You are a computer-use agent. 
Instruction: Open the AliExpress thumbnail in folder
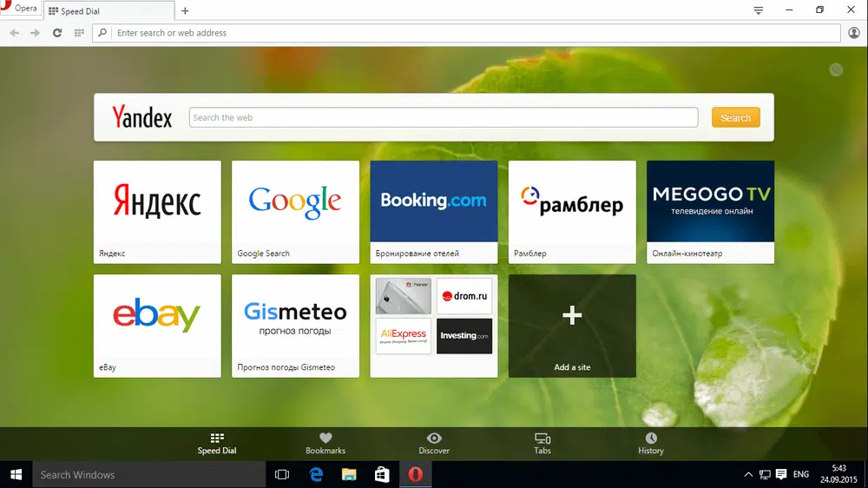[403, 336]
